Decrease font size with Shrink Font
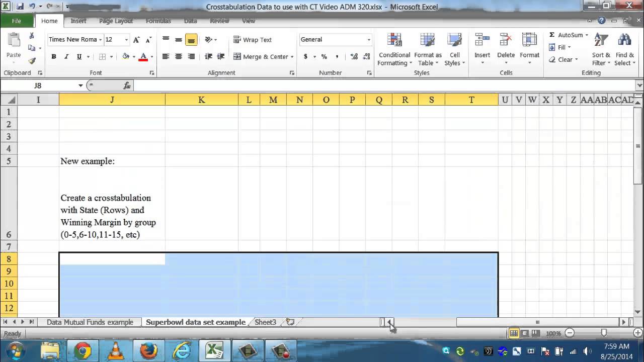Image resolution: width=644 pixels, height=362 pixels. pyautogui.click(x=148, y=40)
